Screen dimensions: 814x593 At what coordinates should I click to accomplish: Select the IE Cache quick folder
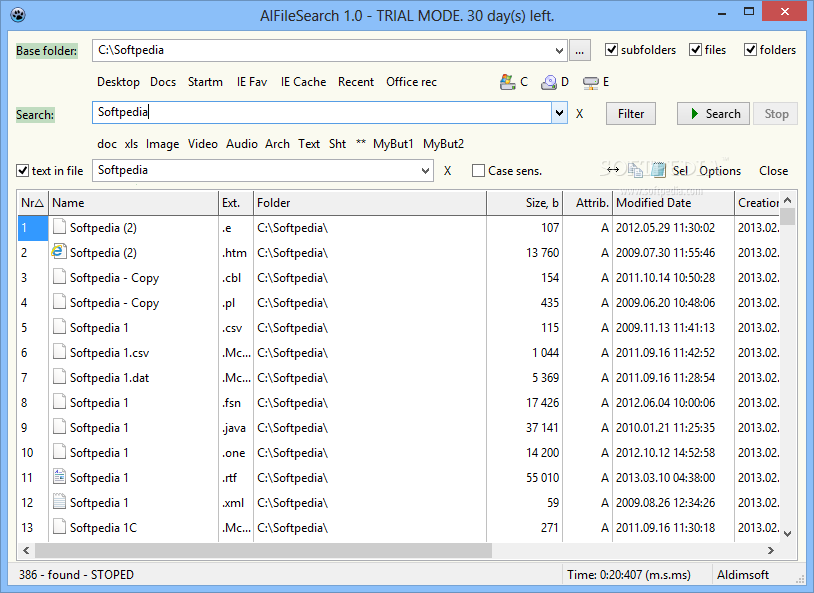tap(303, 82)
